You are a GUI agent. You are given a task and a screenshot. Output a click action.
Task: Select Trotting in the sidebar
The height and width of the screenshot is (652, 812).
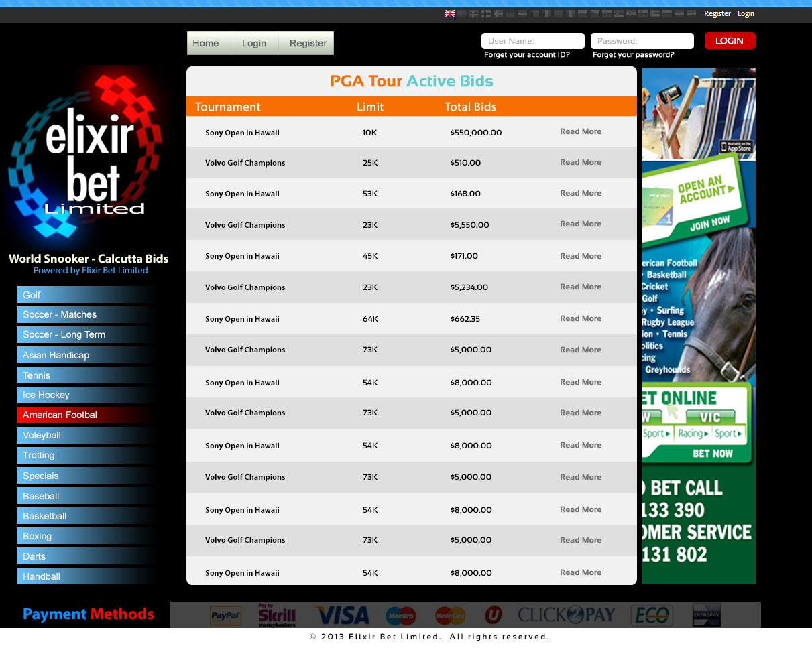[x=86, y=455]
